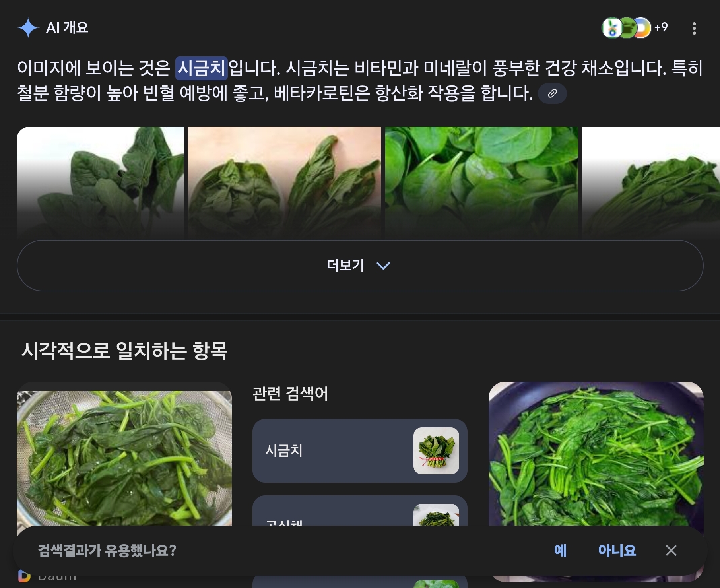Expand AI overview with 더보기
Screen dimensions: 720x588
[x=360, y=265]
